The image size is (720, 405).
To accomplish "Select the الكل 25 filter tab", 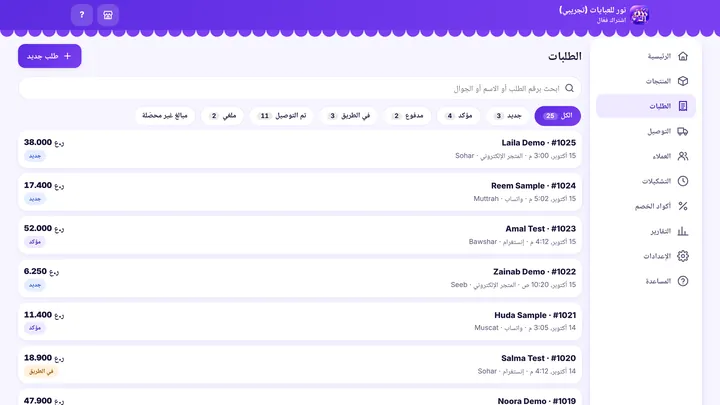I will 557,116.
